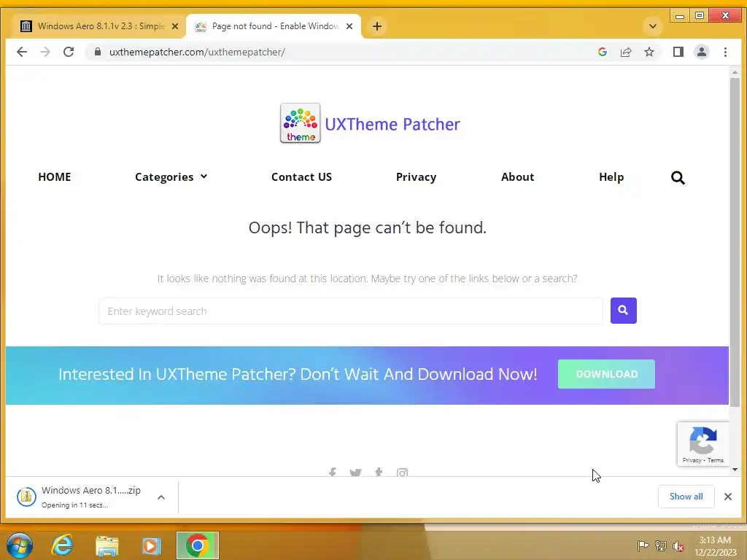The height and width of the screenshot is (560, 747).
Task: Expand the Categories menu
Action: [171, 177]
